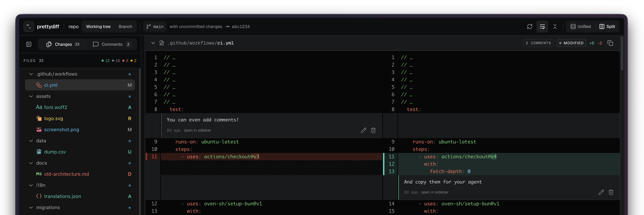The image size is (644, 215).
Task: Click the 2 COMMENTS badge
Action: [538, 43]
